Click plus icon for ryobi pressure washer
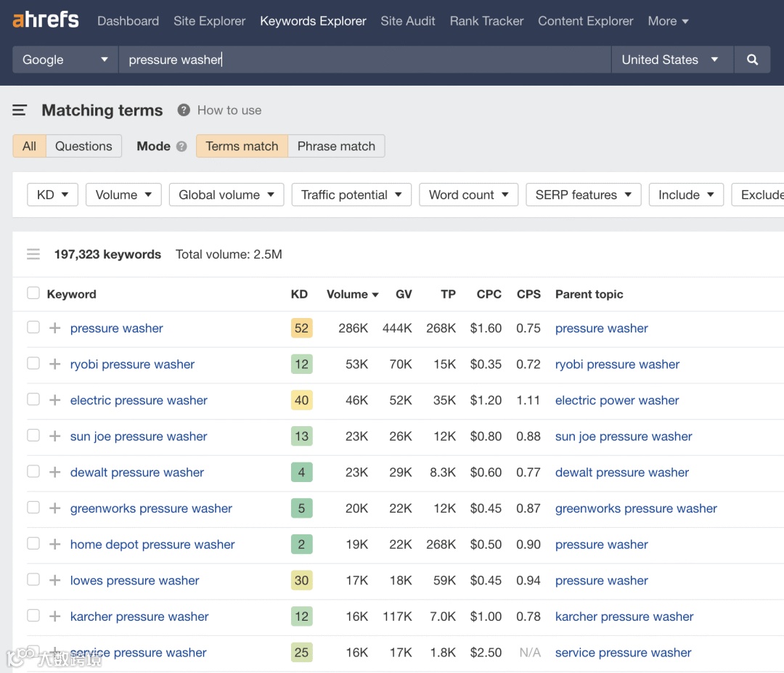784x673 pixels. click(55, 364)
